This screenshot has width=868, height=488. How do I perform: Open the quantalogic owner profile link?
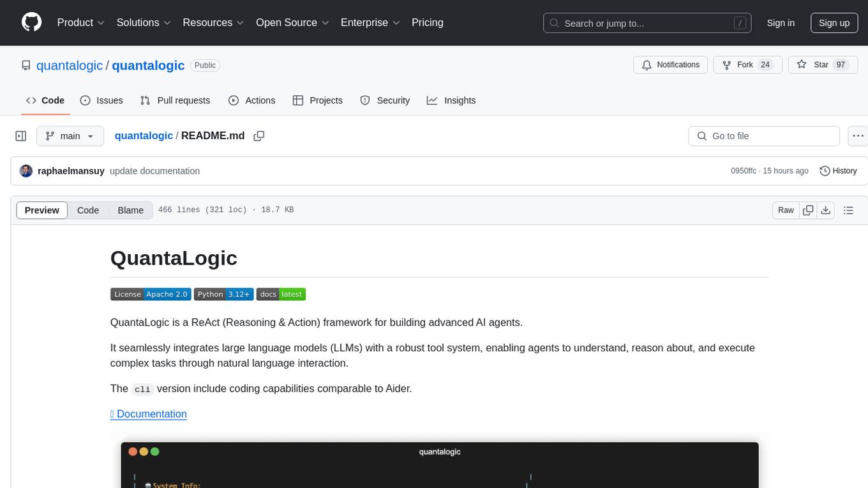tap(70, 65)
